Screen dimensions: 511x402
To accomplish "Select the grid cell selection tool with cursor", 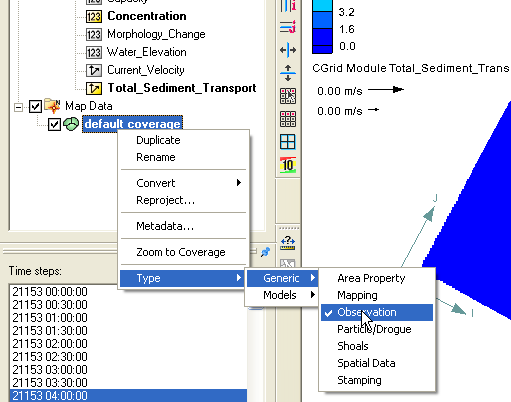I will pyautogui.click(x=288, y=96).
